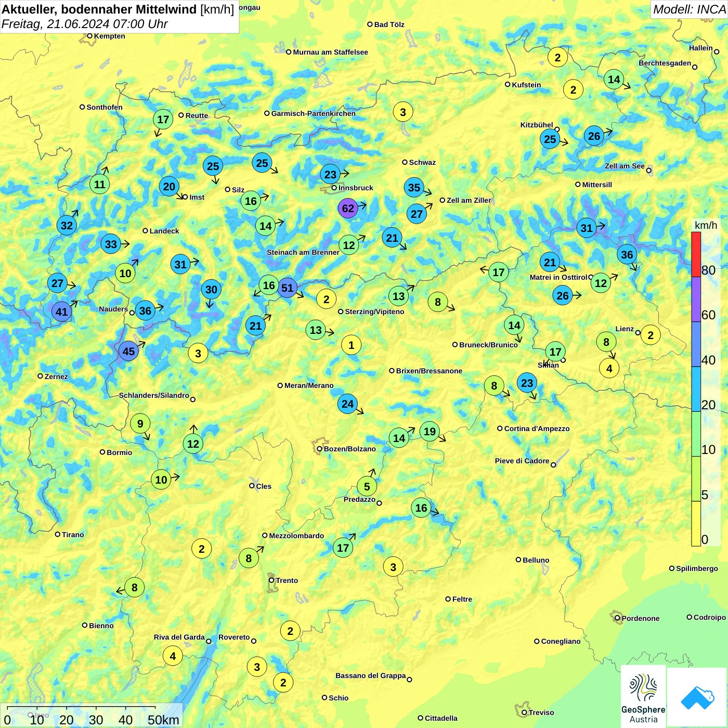This screenshot has width=728, height=728.
Task: Click the yellow 0 km/h legend band
Action: (696, 524)
